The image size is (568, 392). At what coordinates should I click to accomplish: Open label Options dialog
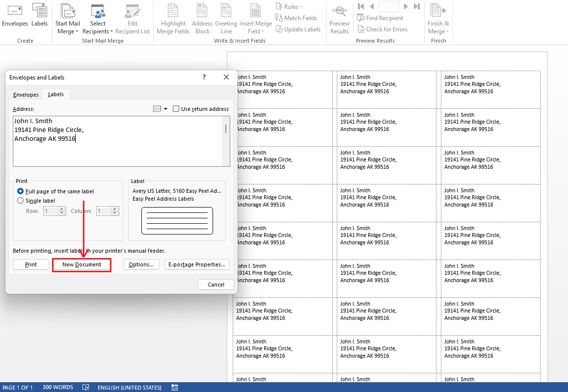pyautogui.click(x=141, y=264)
